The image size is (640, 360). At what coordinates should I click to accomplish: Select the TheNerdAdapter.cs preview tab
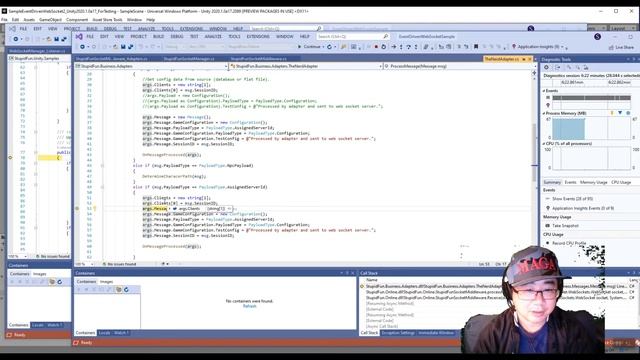(x=502, y=59)
